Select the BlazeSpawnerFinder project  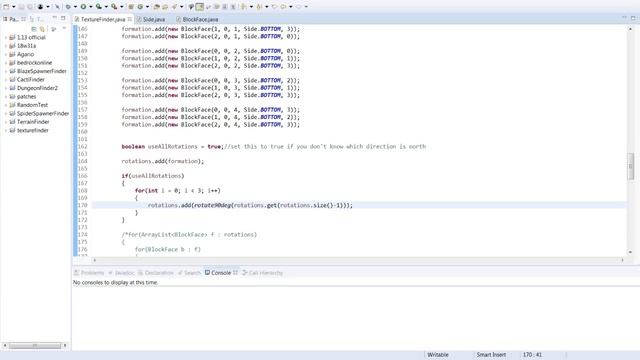(42, 71)
